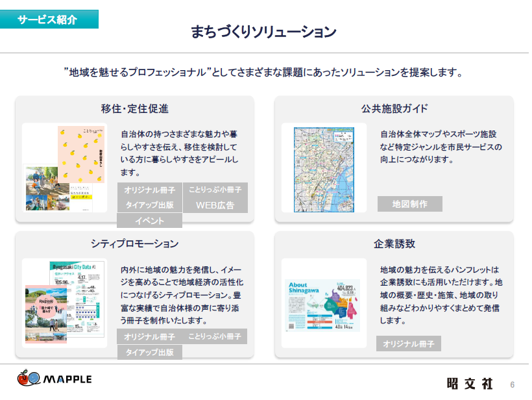Click the WEB広告 tag
Image resolution: width=532 pixels, height=400 pixels.
pyautogui.click(x=215, y=205)
